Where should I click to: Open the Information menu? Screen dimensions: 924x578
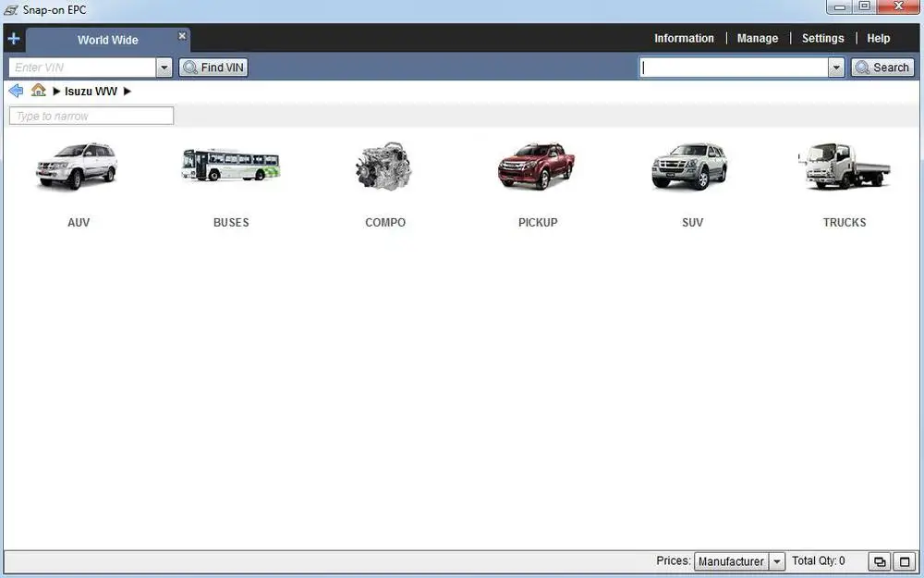pos(684,38)
